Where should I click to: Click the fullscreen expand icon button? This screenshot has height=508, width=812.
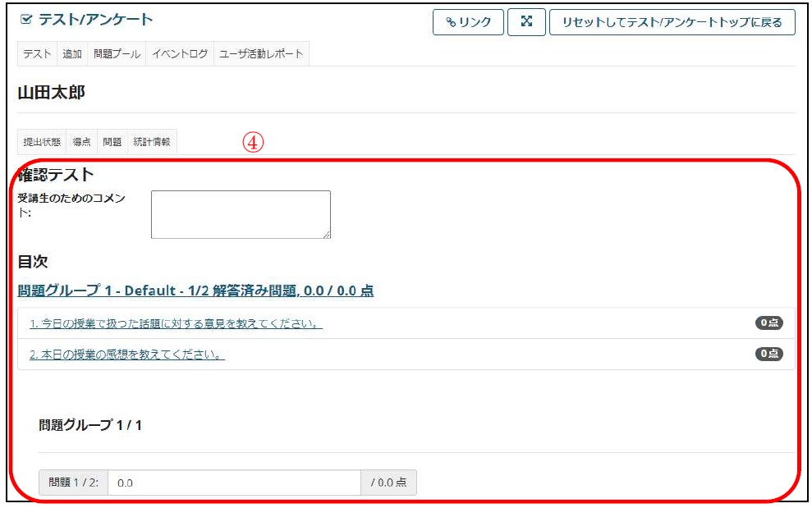(x=526, y=22)
